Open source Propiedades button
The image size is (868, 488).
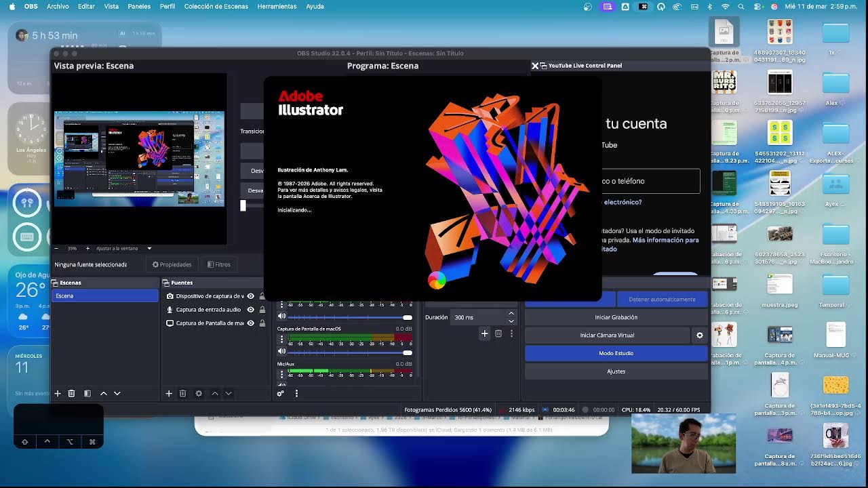click(172, 264)
